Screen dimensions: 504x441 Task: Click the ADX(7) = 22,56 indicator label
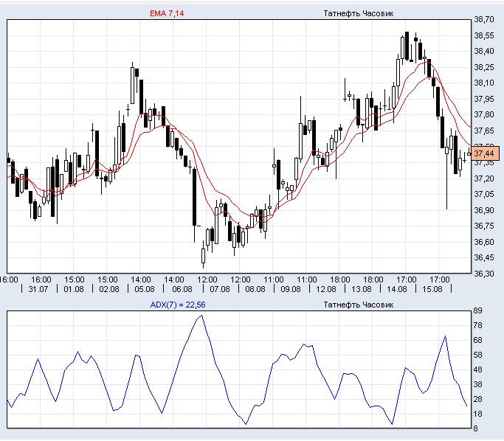click(x=178, y=305)
